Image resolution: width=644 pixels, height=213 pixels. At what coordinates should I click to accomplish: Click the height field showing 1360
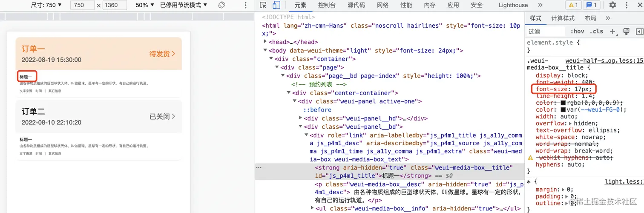coord(115,5)
